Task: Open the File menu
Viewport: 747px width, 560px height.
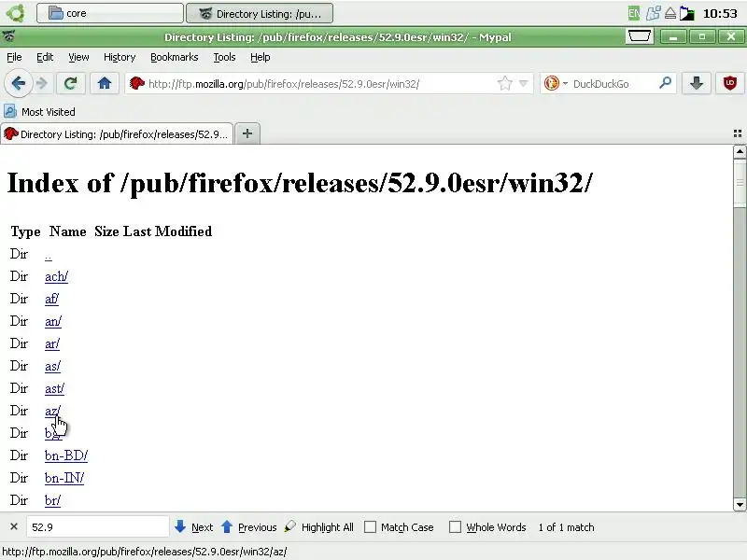Action: [14, 57]
